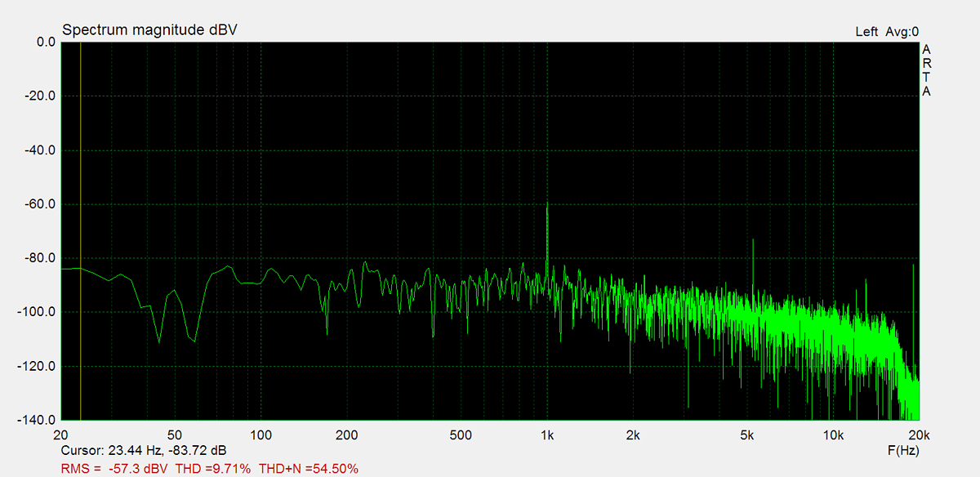
Task: Click the '2k' frequency axis label
Action: pos(633,435)
